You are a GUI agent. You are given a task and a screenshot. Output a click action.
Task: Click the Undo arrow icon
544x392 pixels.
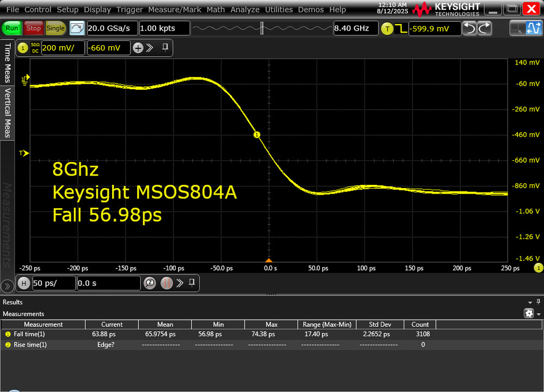point(469,27)
